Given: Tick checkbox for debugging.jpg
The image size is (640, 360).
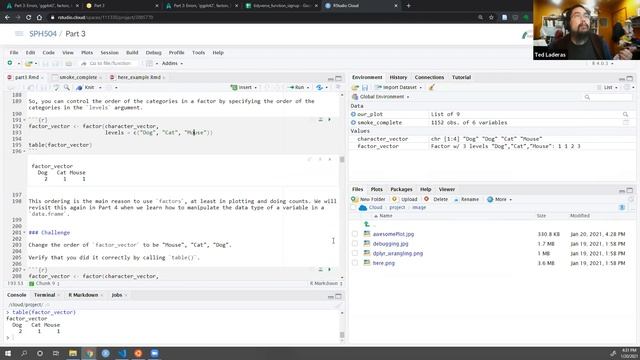Looking at the screenshot, I should (x=355, y=244).
